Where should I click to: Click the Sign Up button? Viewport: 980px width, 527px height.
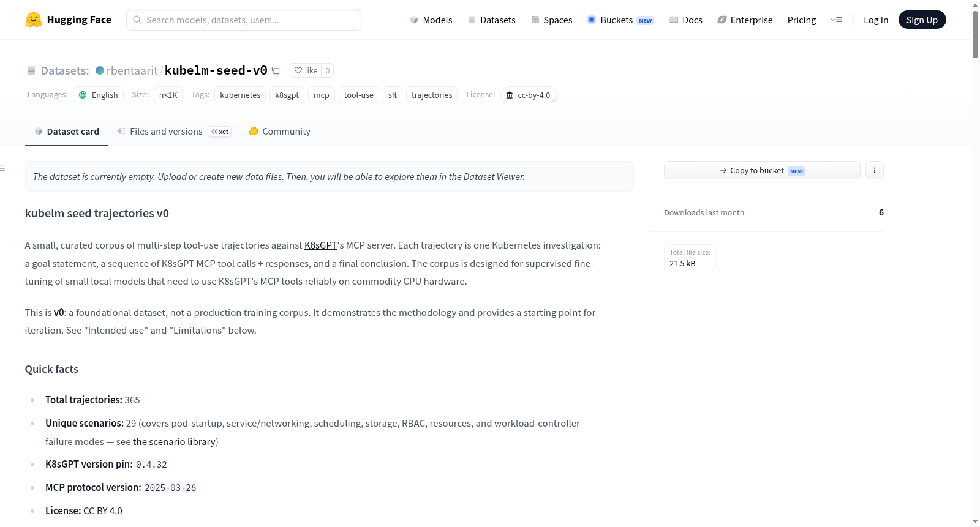click(922, 20)
